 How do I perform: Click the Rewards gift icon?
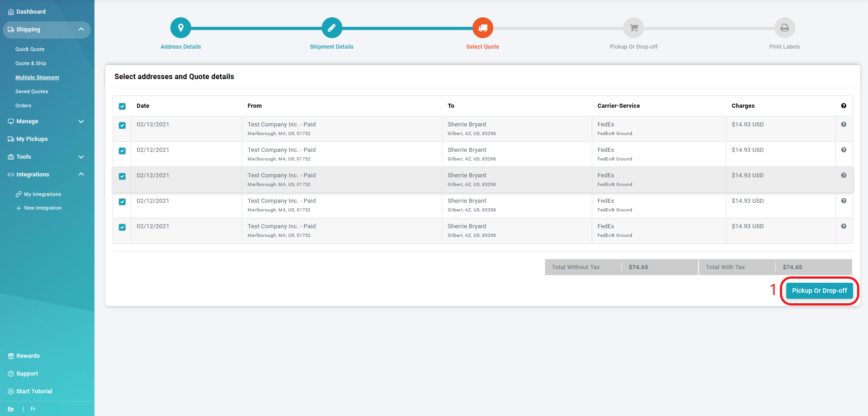click(x=11, y=356)
